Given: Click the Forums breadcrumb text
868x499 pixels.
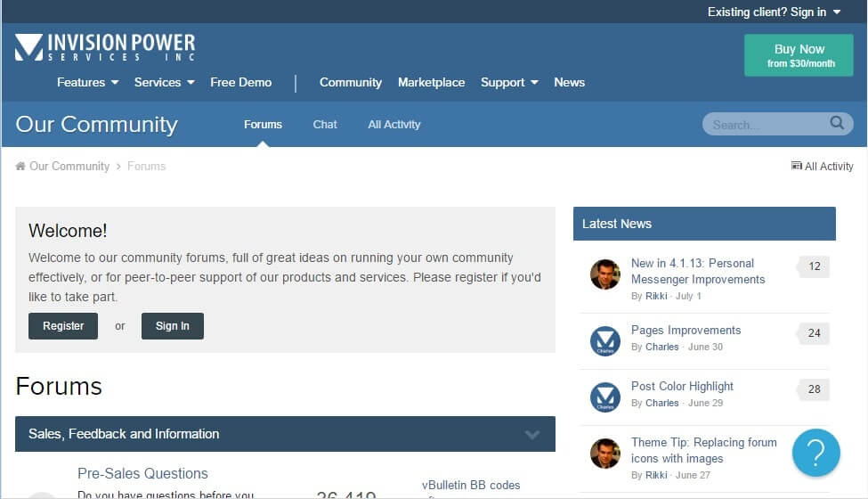Looking at the screenshot, I should pos(146,166).
